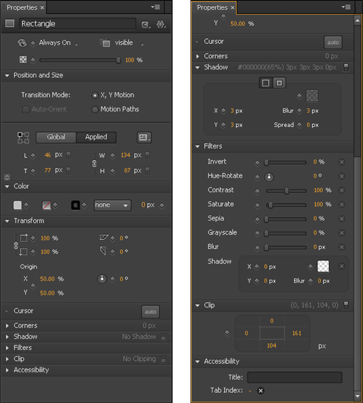Open right panel flyout menu icon
Screen dimensions: 363x403
(346, 7)
